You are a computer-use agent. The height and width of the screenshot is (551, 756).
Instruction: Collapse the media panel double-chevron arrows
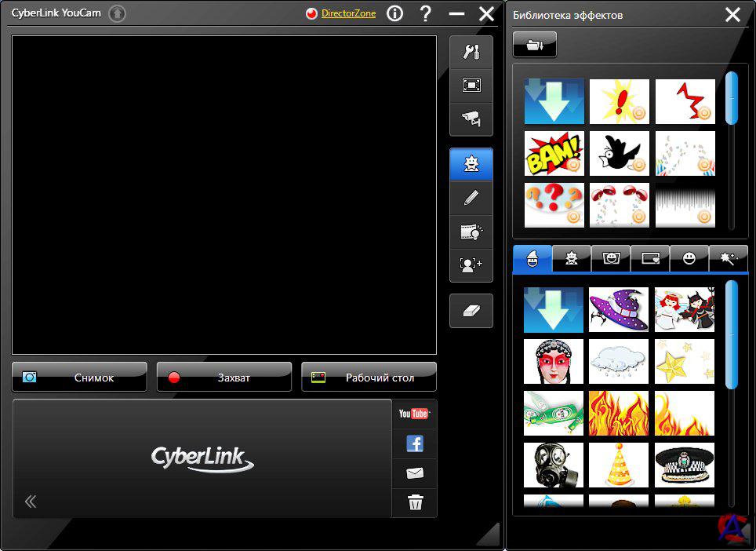point(31,502)
